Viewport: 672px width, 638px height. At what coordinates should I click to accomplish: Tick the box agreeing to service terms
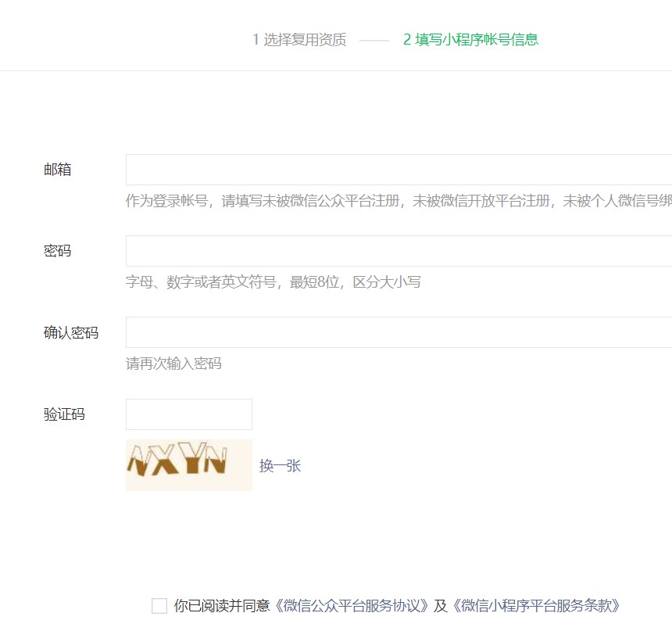[159, 605]
